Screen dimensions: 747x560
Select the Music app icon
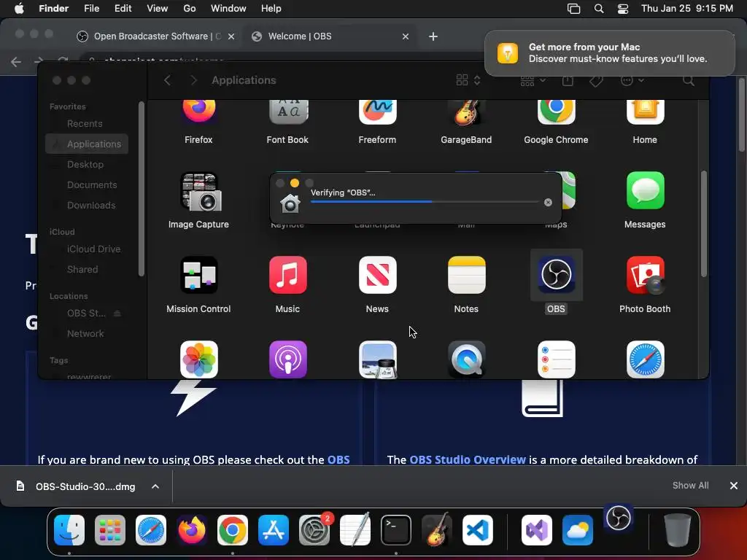coord(287,275)
